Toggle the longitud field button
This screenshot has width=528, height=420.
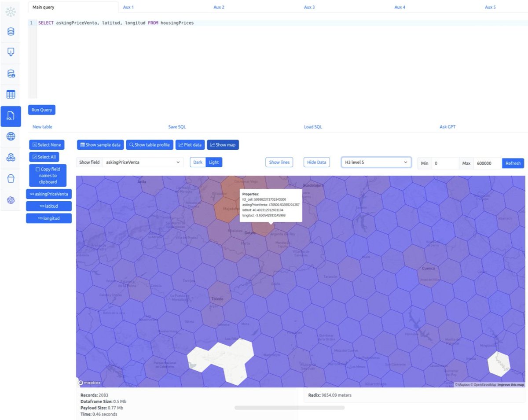[49, 218]
